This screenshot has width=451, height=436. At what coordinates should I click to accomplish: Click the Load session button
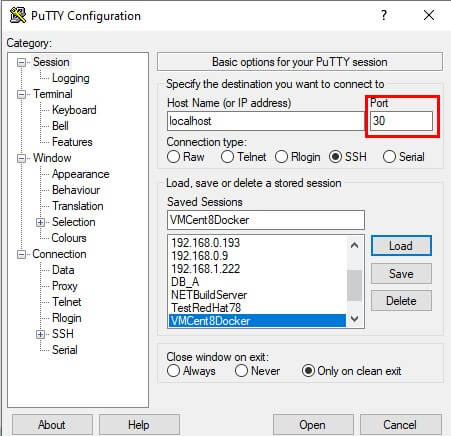[401, 246]
